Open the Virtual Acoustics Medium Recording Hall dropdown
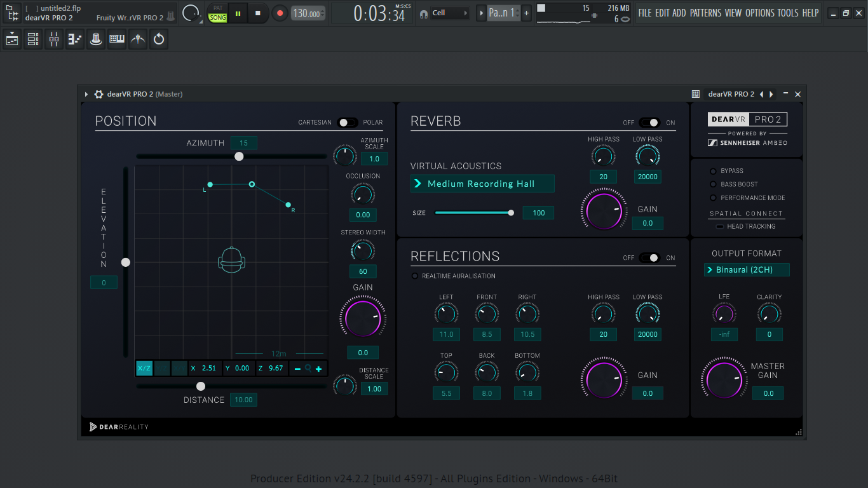868x488 pixels. point(482,184)
